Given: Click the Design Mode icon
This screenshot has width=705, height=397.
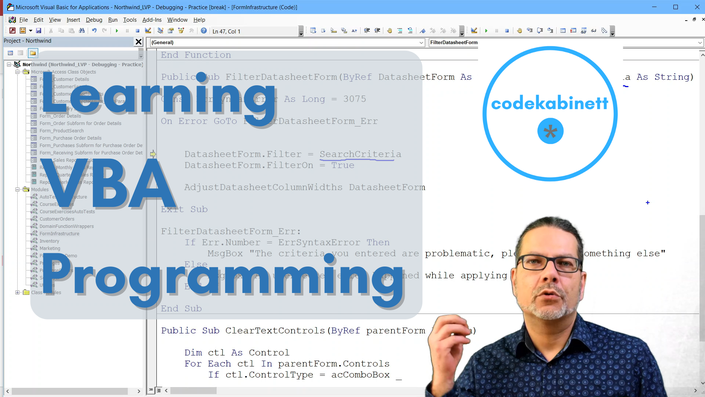Looking at the screenshot, I should point(148,31).
